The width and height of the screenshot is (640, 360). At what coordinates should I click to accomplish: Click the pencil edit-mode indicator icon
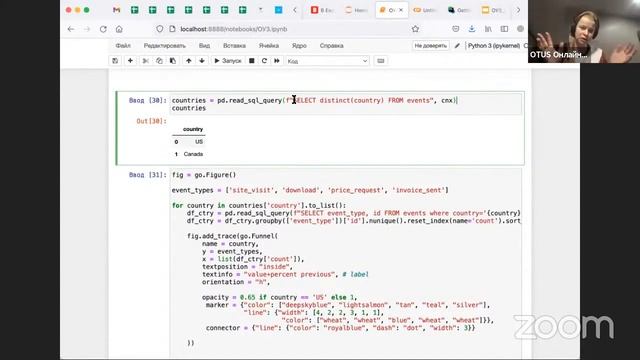click(457, 46)
